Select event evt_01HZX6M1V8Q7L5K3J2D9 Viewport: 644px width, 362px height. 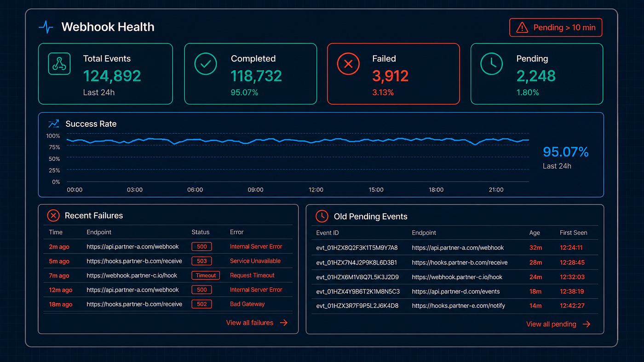357,277
